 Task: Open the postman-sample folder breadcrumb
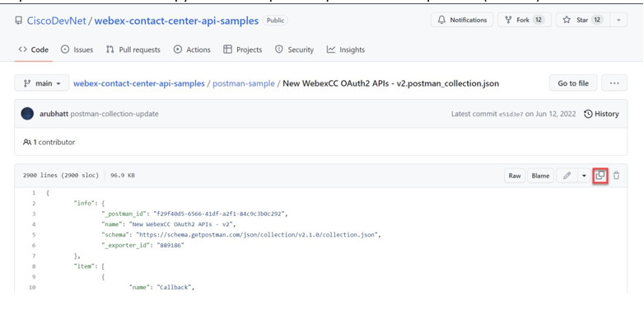click(x=244, y=83)
